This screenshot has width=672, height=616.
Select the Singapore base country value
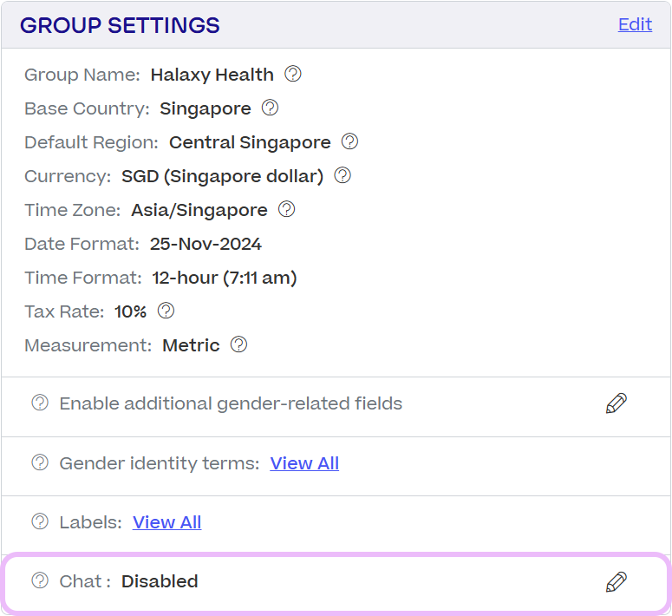tap(206, 109)
